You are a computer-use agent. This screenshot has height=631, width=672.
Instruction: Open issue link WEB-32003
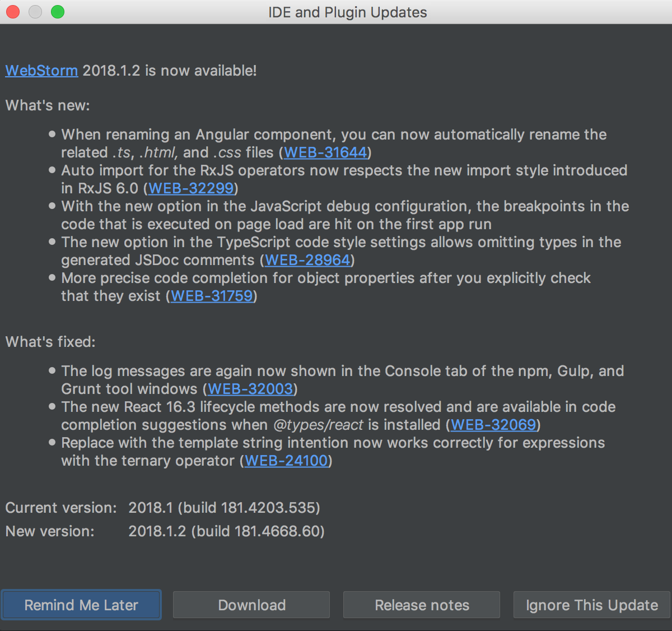click(x=250, y=389)
